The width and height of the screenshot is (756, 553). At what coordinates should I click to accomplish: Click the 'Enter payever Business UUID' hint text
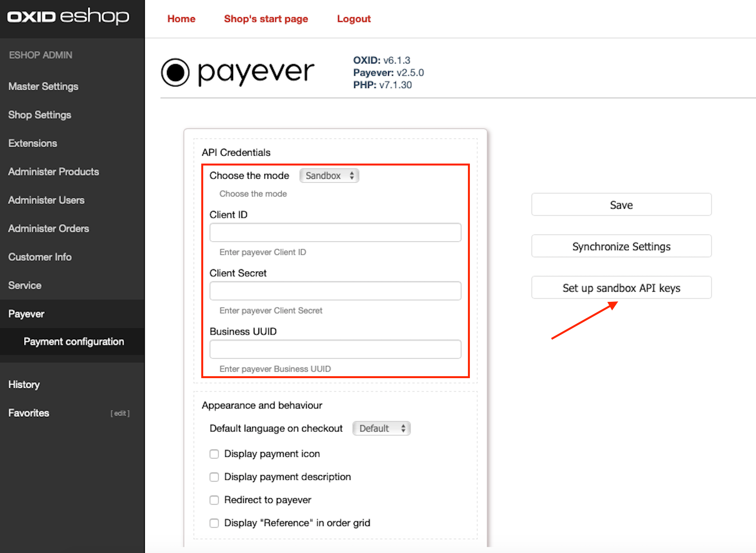click(x=275, y=369)
